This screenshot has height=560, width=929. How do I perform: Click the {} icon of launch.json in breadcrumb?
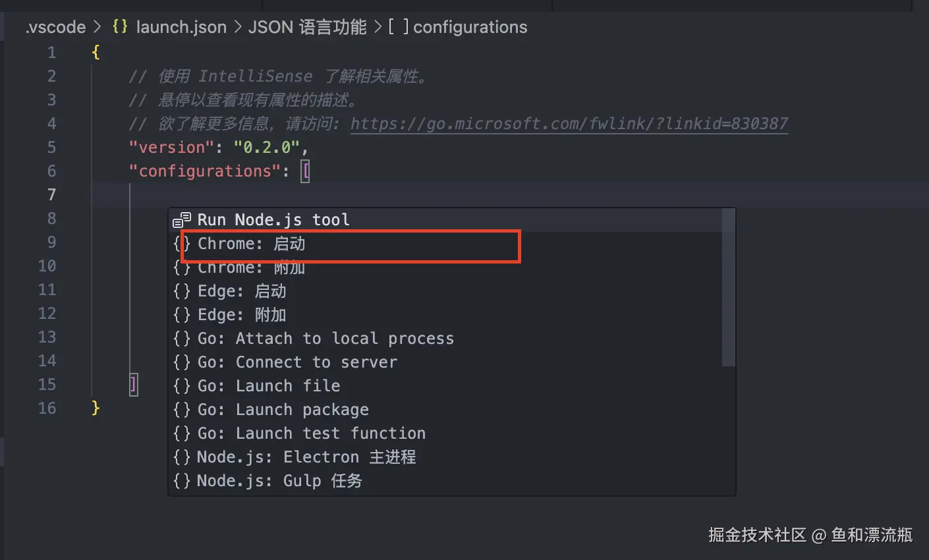click(119, 27)
